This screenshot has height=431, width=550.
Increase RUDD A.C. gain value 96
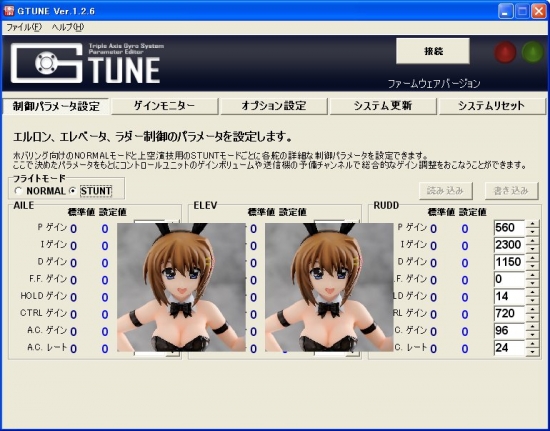pyautogui.click(x=532, y=326)
